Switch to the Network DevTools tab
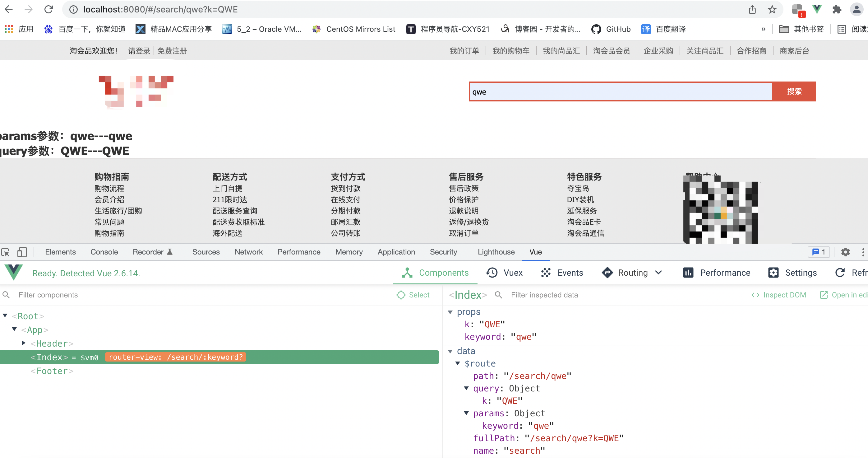This screenshot has width=868, height=458. point(248,252)
